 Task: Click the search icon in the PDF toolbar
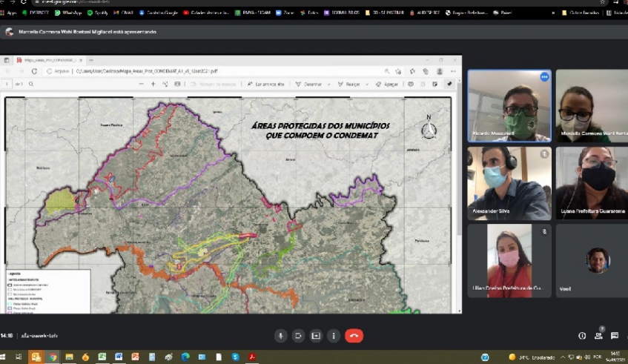(x=31, y=84)
